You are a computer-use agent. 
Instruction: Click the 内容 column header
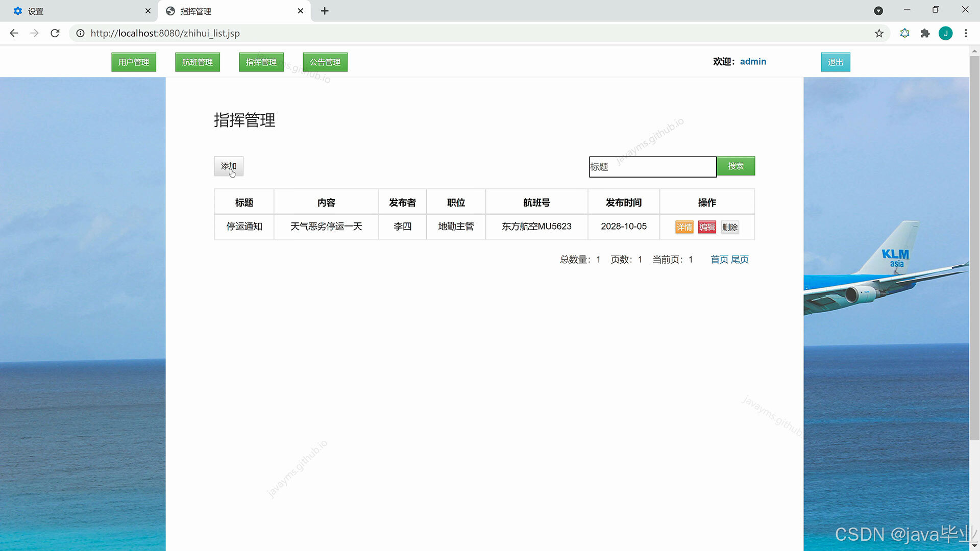[326, 203]
